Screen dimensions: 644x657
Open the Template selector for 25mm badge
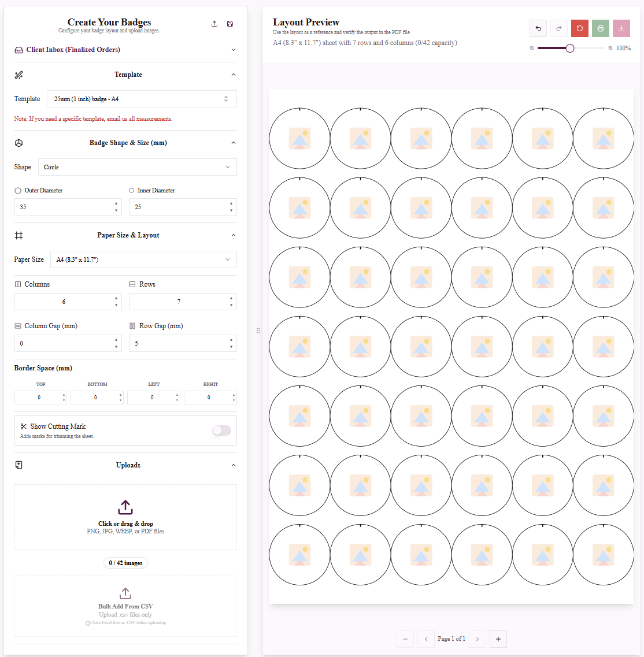142,99
